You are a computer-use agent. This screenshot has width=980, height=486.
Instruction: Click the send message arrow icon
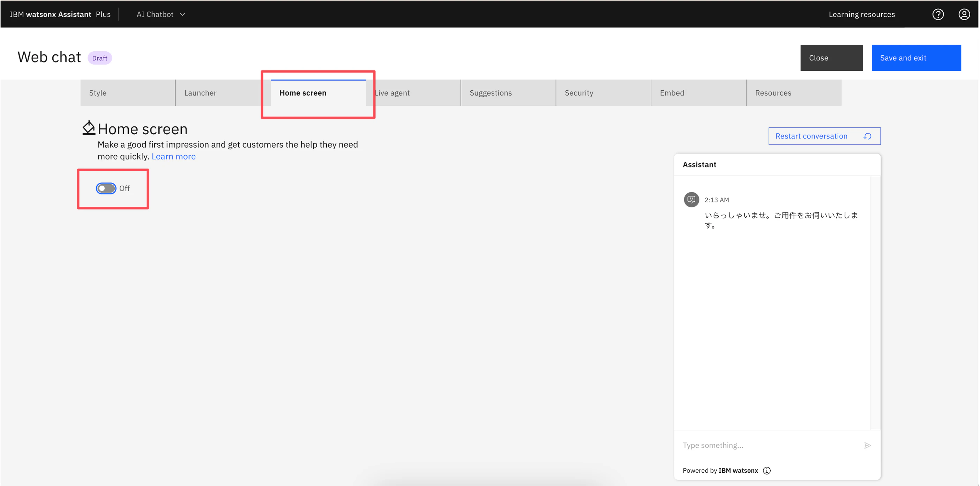pyautogui.click(x=867, y=445)
